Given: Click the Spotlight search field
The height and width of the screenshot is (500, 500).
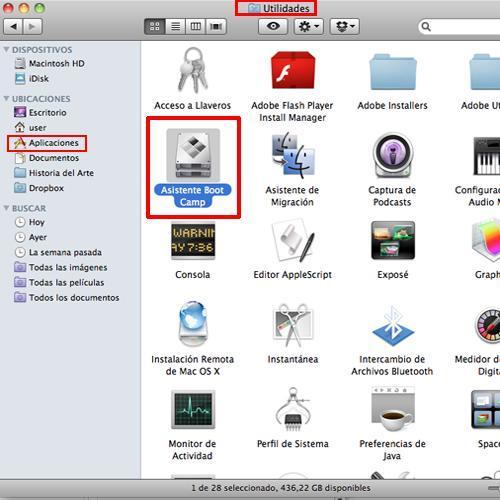Looking at the screenshot, I should pos(459,26).
